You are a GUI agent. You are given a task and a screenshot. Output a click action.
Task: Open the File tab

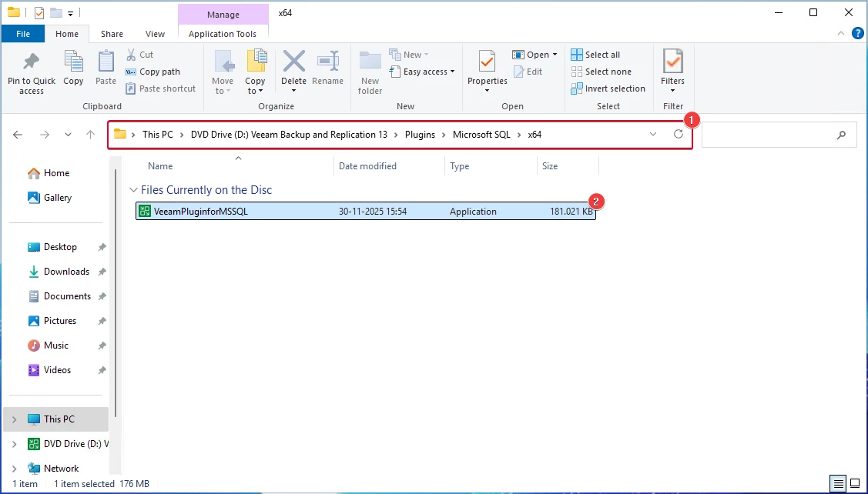pyautogui.click(x=23, y=34)
